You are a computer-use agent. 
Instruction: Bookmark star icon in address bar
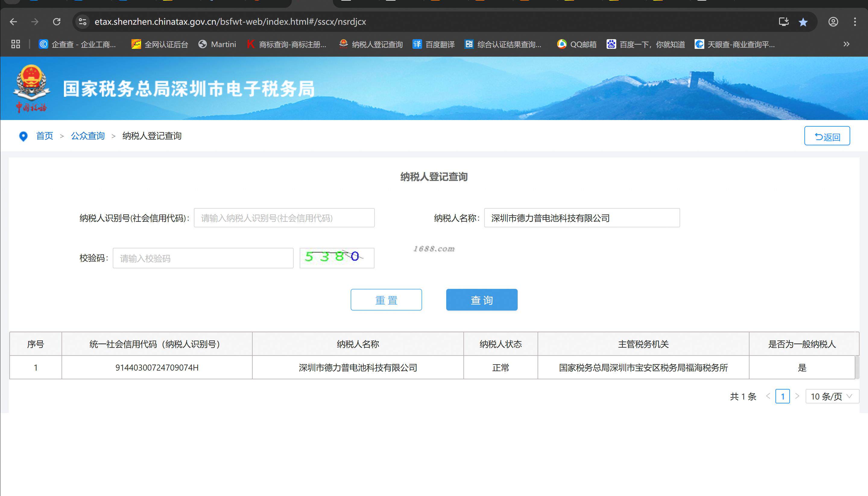(803, 22)
